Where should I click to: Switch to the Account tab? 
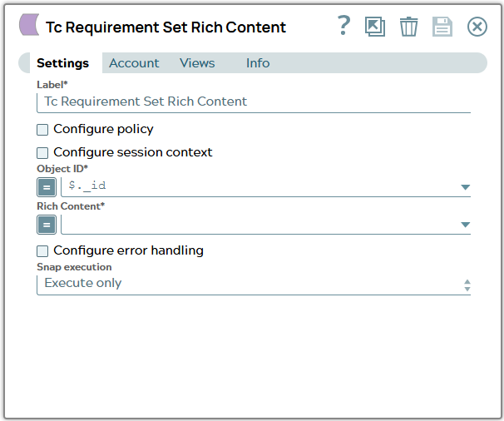click(134, 63)
